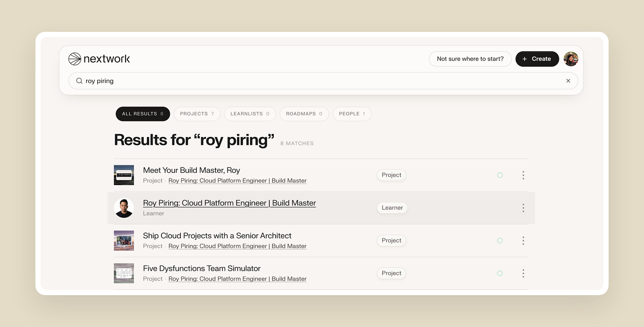
Task: Click the Learner badge on Roy Piring row
Action: pyautogui.click(x=392, y=208)
